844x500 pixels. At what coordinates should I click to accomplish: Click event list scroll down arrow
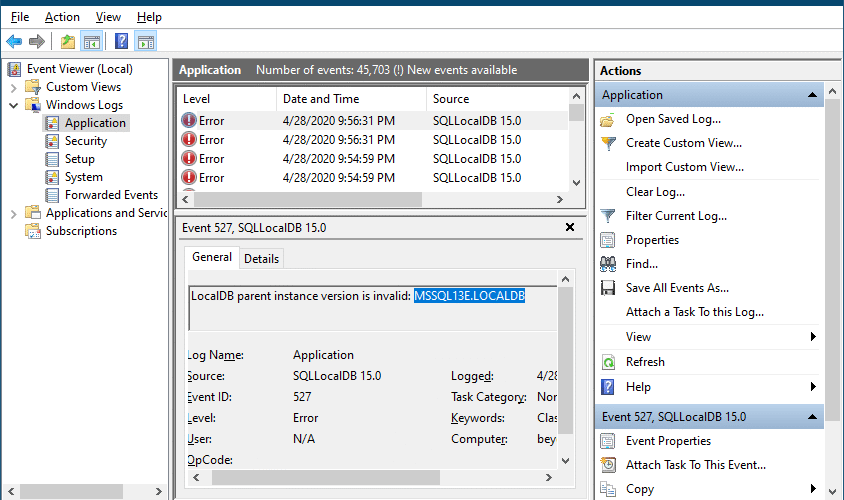tap(576, 183)
